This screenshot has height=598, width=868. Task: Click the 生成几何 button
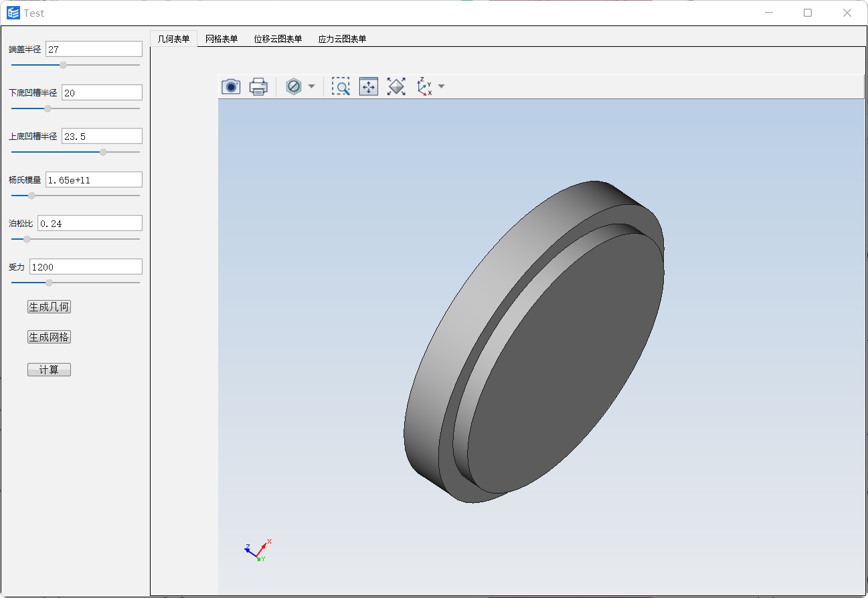click(49, 307)
